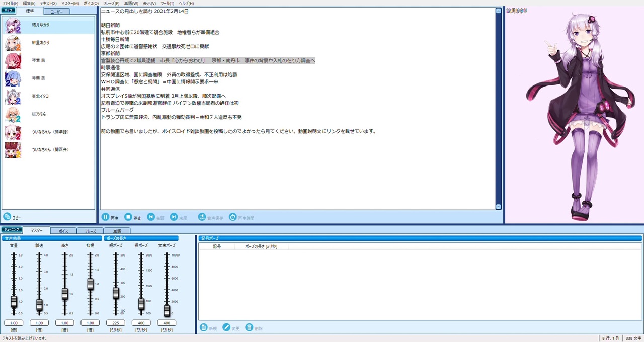Open the 表示(V) menu
Screen dimensions: 644x342
pyautogui.click(x=149, y=3)
